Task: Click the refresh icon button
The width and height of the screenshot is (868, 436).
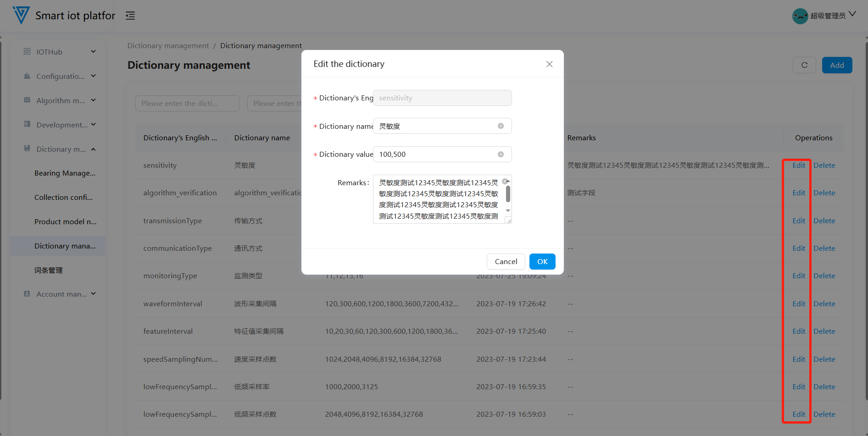Action: [x=804, y=65]
